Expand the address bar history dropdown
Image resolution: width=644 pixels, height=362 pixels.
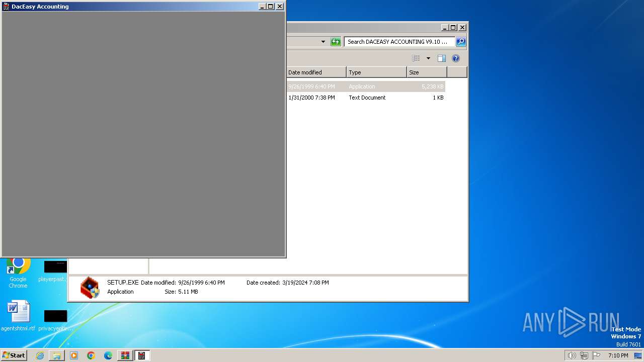coord(323,42)
